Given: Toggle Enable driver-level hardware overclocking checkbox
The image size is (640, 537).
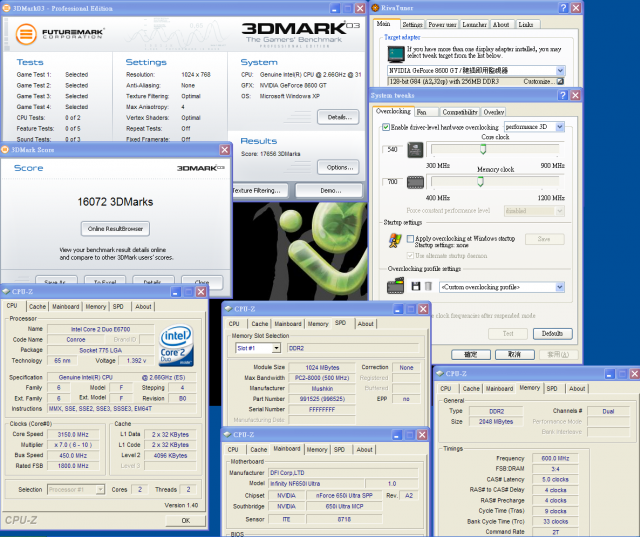Looking at the screenshot, I should (x=386, y=127).
